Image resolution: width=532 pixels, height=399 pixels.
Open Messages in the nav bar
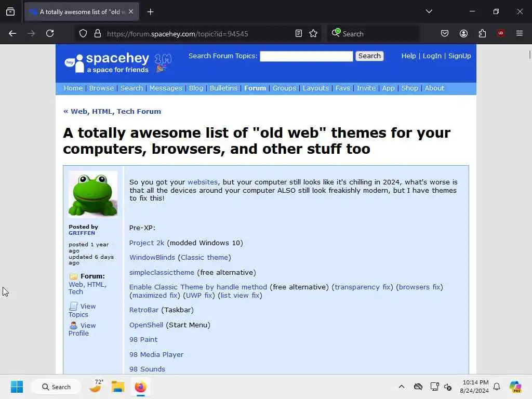pos(166,88)
